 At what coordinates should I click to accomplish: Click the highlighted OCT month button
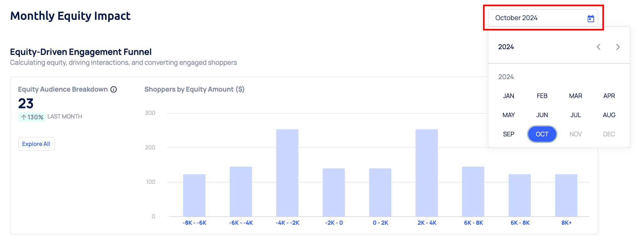pos(542,134)
